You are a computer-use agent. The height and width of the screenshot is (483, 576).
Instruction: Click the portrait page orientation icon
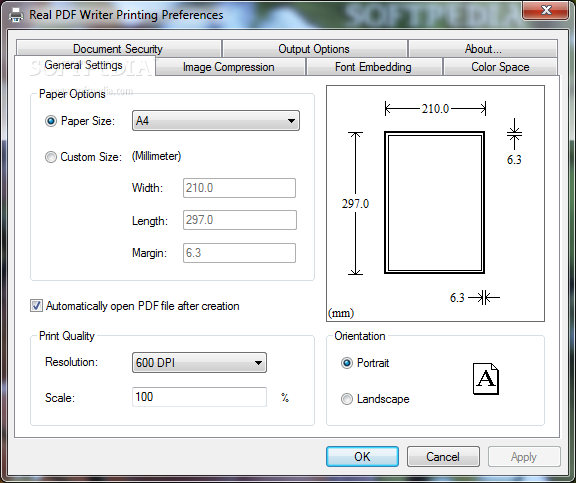[x=486, y=379]
